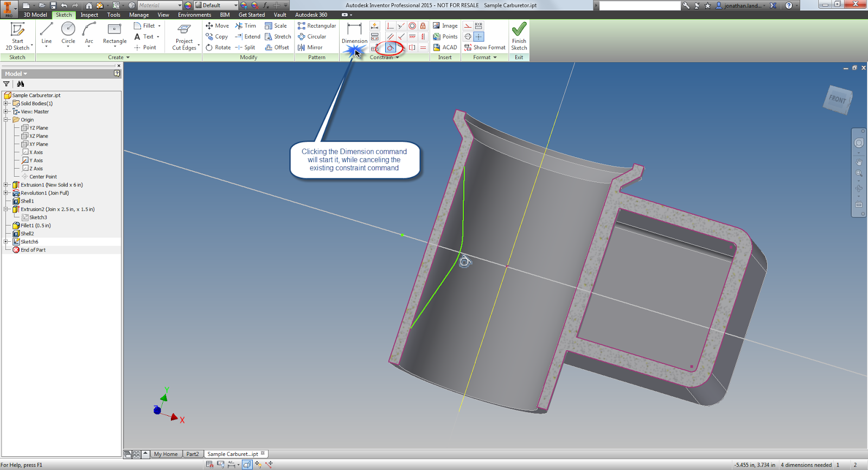
Task: Select the XY Plane tree item
Action: pyautogui.click(x=39, y=144)
